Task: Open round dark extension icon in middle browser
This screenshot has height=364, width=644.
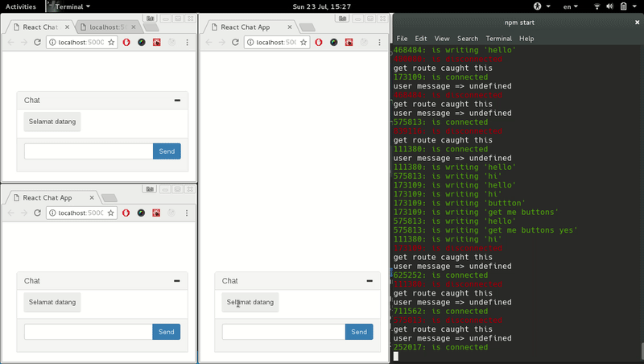Action: point(334,42)
